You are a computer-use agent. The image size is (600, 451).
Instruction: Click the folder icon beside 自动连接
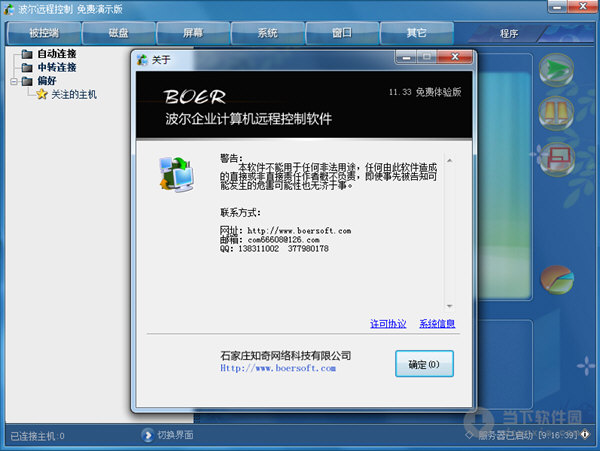coord(27,54)
